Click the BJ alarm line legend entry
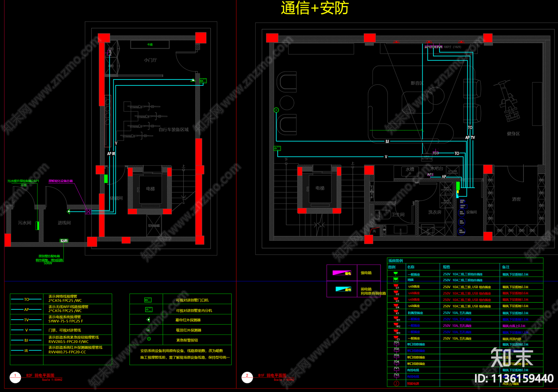558x392 pixels. 27,340
